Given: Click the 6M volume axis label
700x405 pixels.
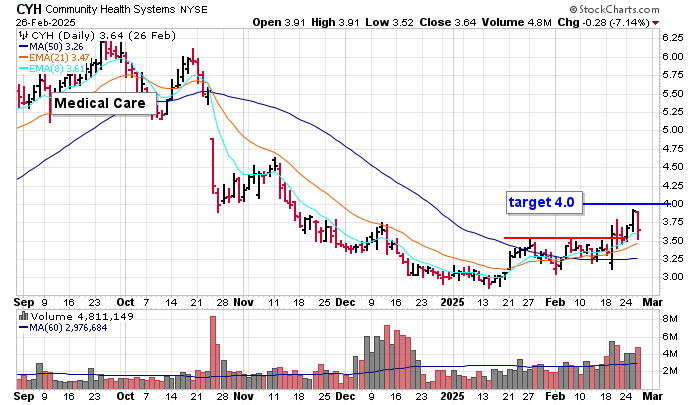Looking at the screenshot, I should tap(670, 337).
